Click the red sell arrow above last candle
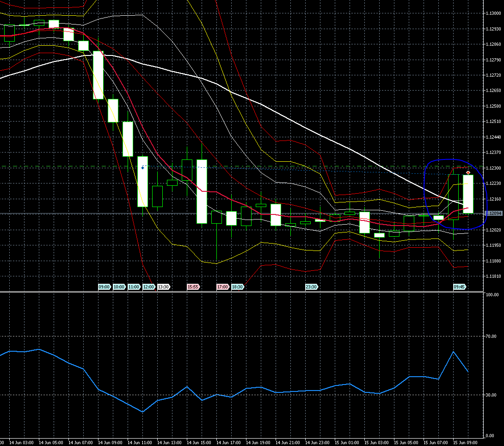This screenshot has height=446, width=504. tap(468, 172)
